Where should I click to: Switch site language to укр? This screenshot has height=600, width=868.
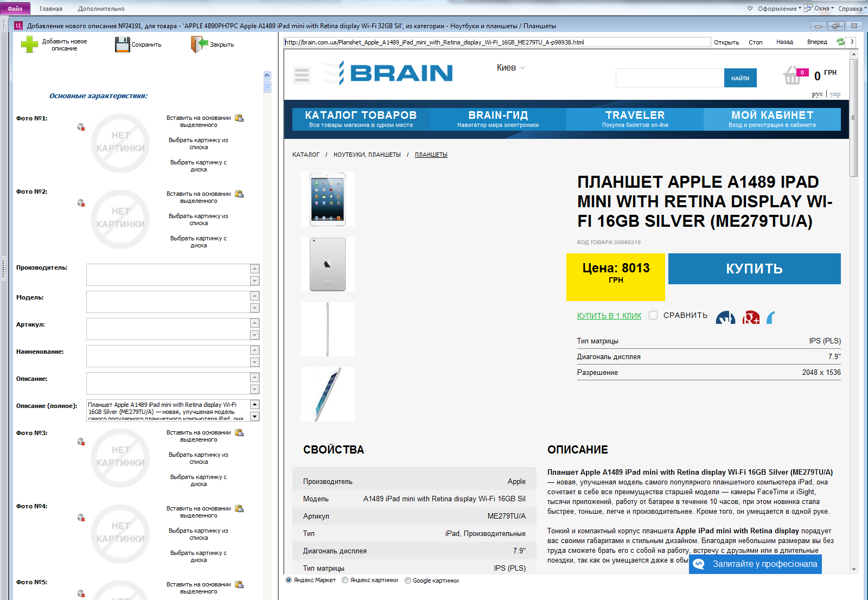835,94
